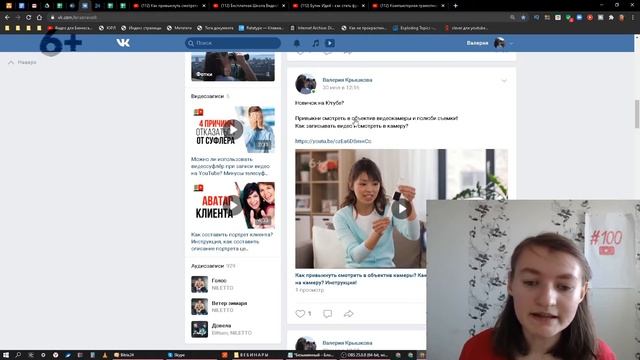Open the 'Индекс страницы' bookmark
Viewport: 640px width, 360px height.
tap(141, 28)
